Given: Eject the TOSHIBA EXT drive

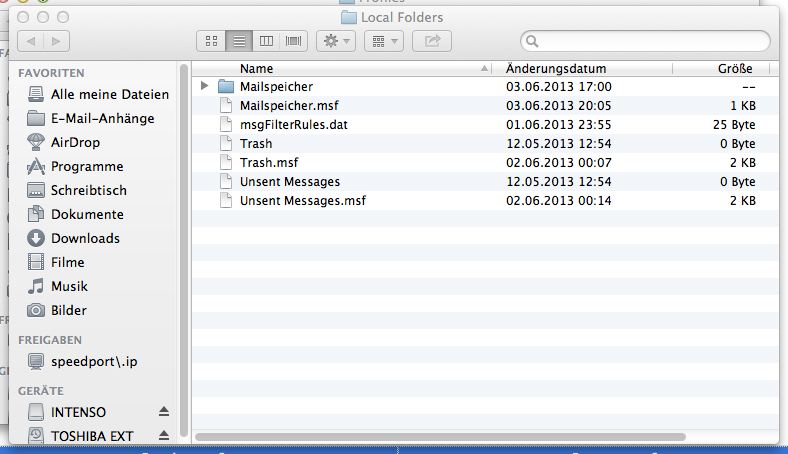Looking at the screenshot, I should click(x=164, y=435).
